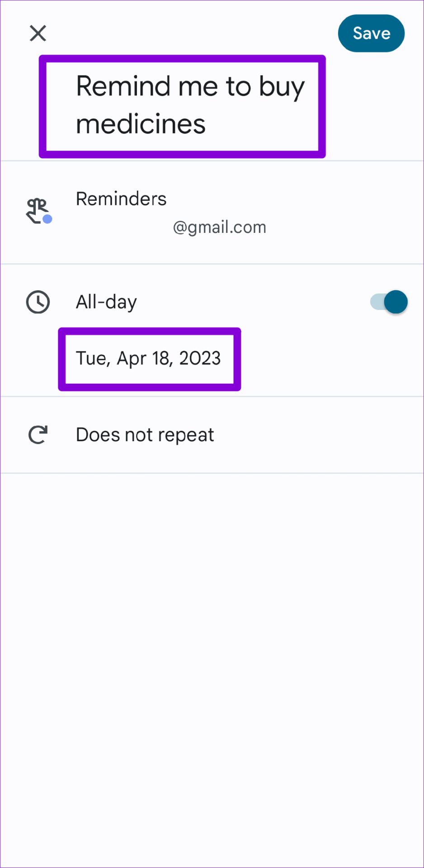This screenshot has width=424, height=868.
Task: Place the cursor on the word 'medicines' in the title
Action: [141, 124]
